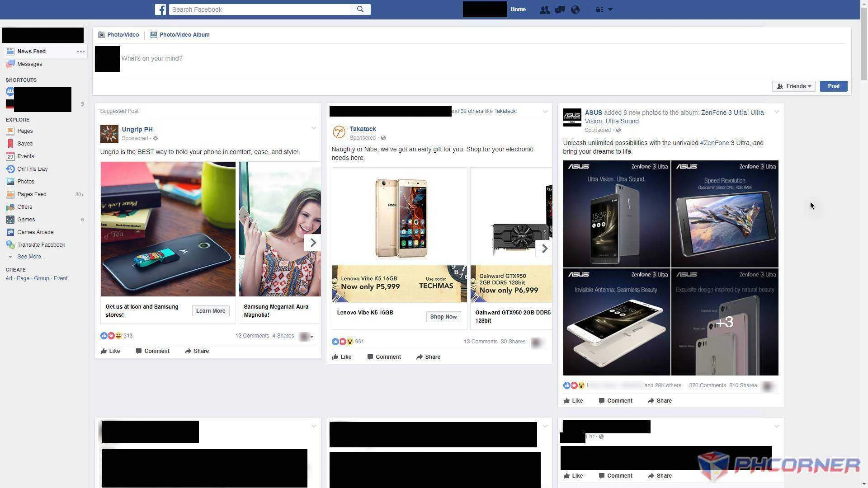The width and height of the screenshot is (868, 488).
Task: Focus the Search Facebook field
Action: [x=260, y=9]
